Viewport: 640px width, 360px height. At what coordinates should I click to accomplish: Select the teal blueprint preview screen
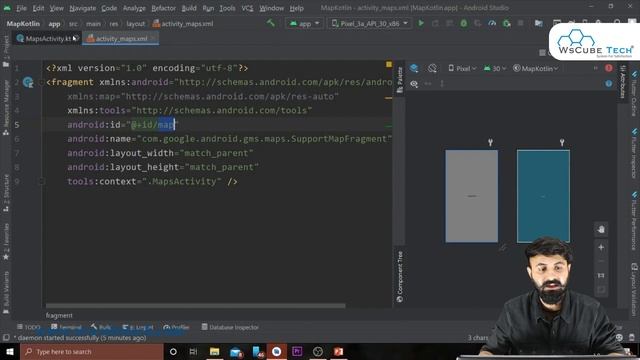(543, 196)
